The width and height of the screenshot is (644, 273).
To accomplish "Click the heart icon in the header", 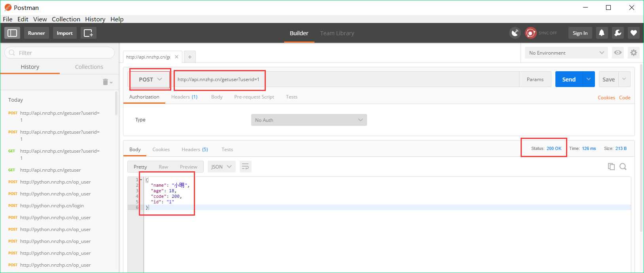I will [634, 33].
